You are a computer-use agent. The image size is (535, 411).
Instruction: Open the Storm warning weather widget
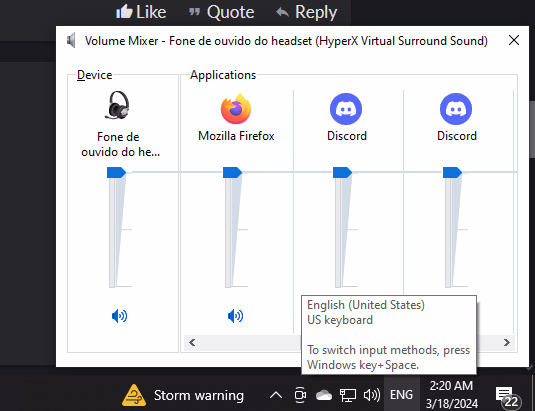pos(183,395)
